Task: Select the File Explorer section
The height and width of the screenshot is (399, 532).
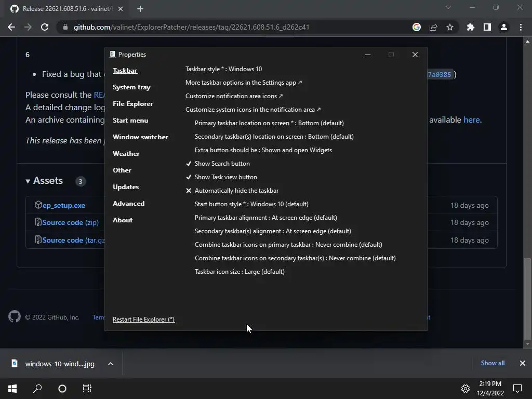Action: click(132, 104)
